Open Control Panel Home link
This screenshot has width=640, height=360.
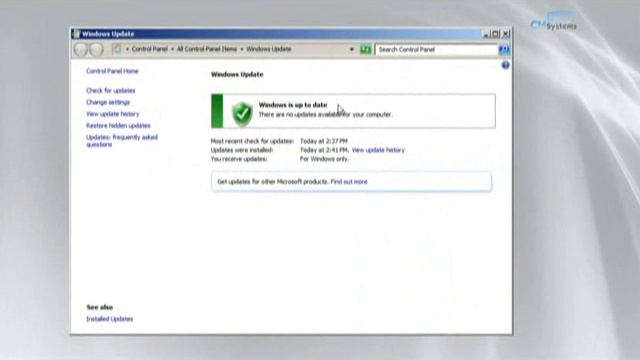coord(112,71)
